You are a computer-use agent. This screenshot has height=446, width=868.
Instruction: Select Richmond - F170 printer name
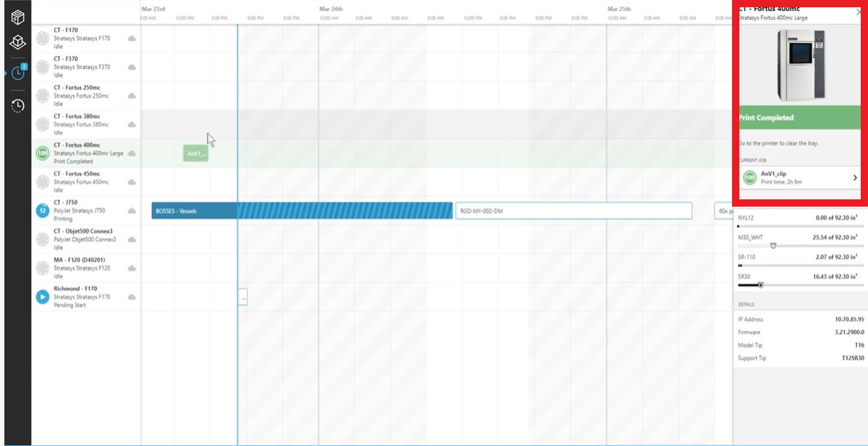(x=76, y=289)
